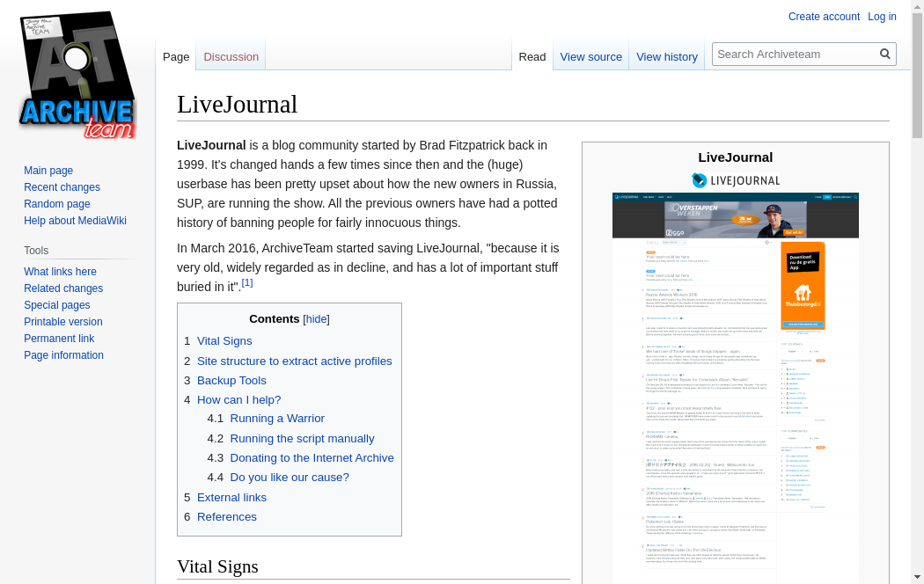
Task: Hide the Contents table
Action: point(316,319)
